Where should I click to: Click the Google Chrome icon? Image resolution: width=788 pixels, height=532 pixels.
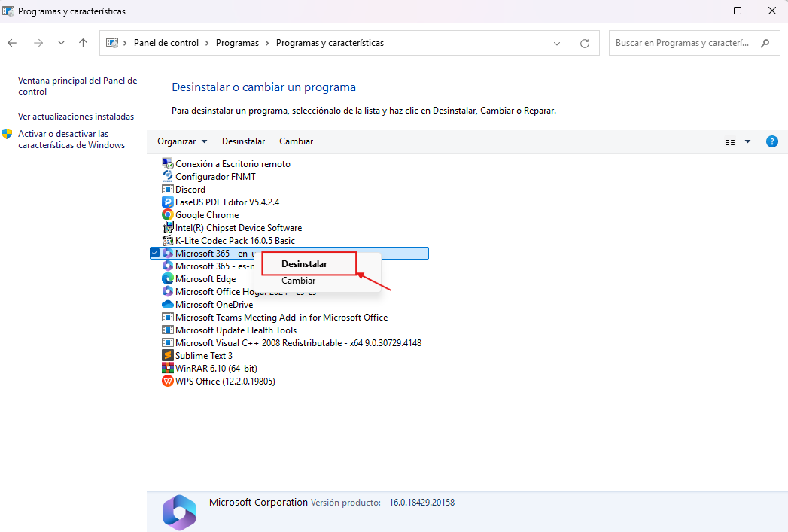point(167,215)
